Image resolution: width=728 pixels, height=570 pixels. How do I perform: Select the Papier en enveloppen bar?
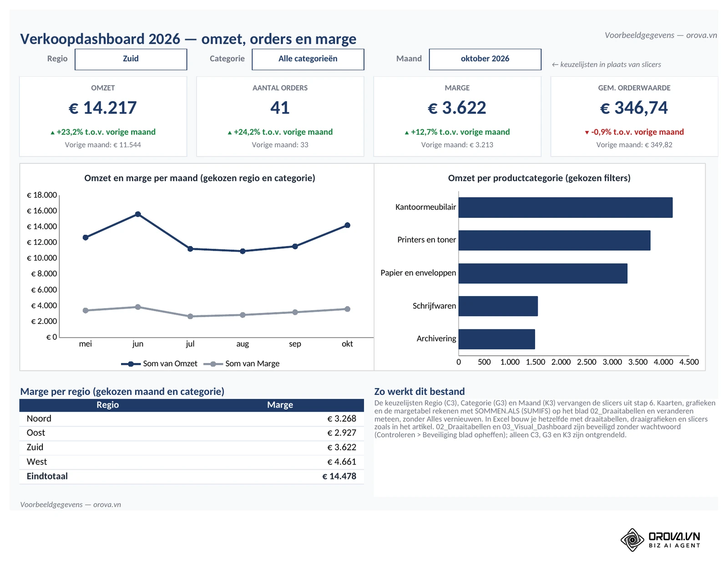coord(543,273)
